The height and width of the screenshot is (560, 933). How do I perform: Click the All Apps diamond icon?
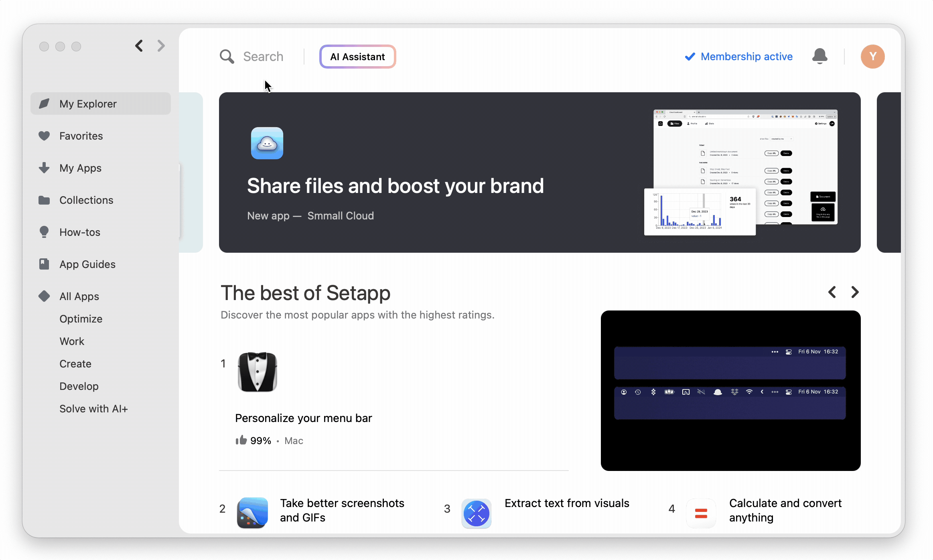[x=44, y=296]
